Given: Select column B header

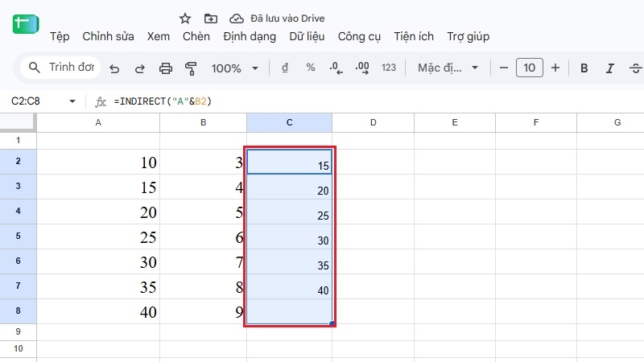Looking at the screenshot, I should pyautogui.click(x=204, y=123).
